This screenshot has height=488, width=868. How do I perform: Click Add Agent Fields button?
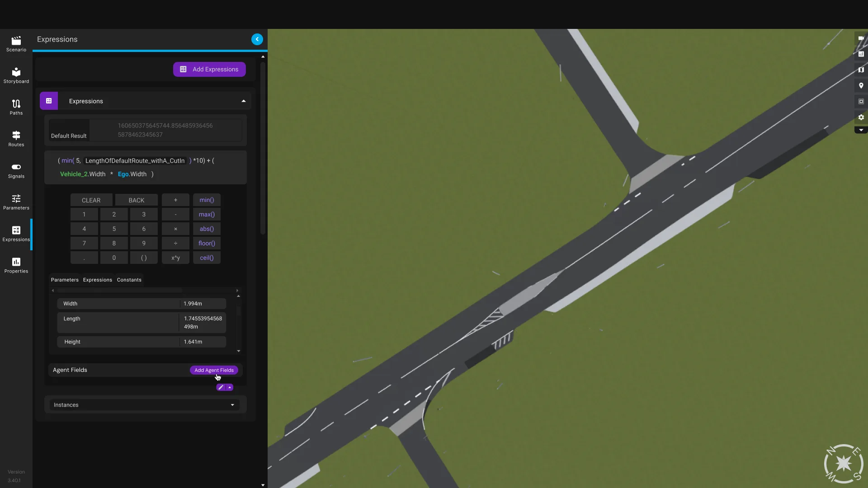tap(214, 370)
